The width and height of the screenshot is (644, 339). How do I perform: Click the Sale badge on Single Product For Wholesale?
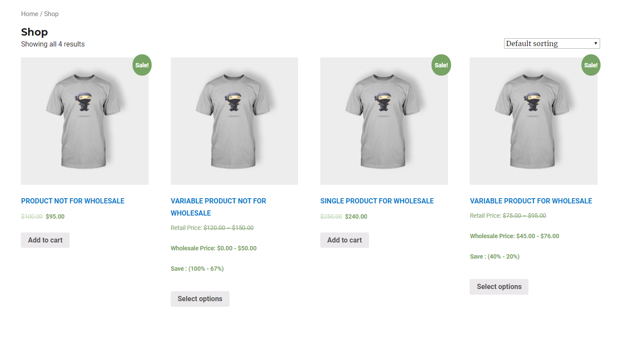pos(441,65)
